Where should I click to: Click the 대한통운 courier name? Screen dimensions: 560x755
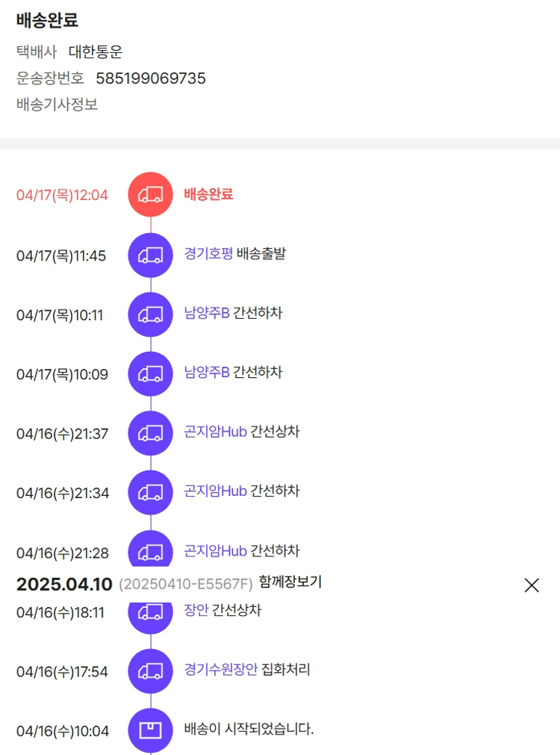pyautogui.click(x=96, y=52)
